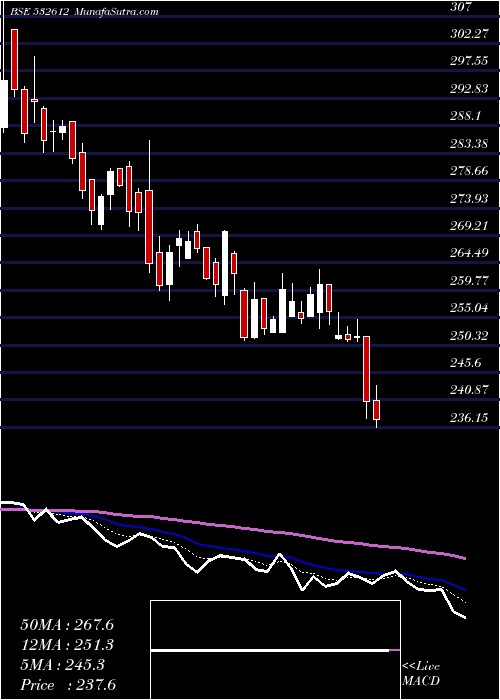Click the 273.93 price axis label
Viewport: 500px width, 700px height.
(x=470, y=198)
